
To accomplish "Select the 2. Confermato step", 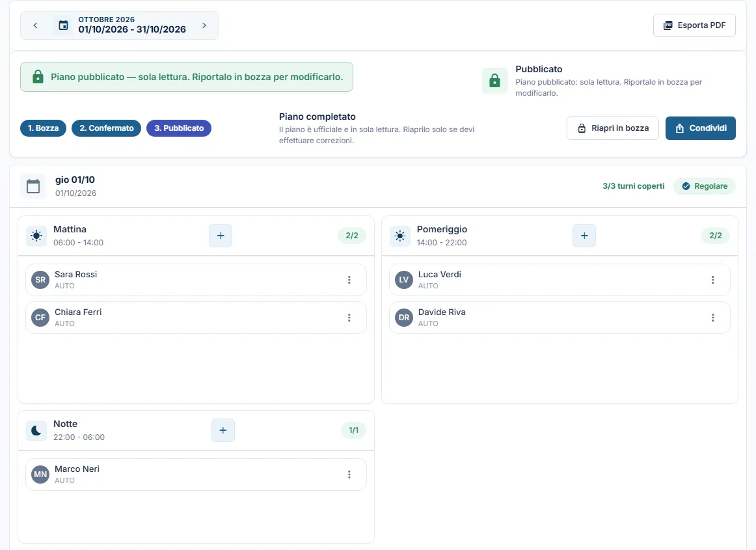I will [x=107, y=128].
